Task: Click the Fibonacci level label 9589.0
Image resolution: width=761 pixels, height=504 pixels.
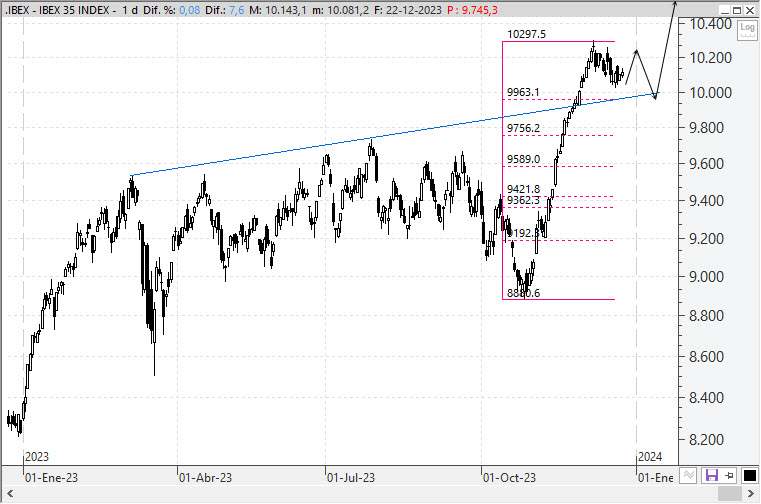Action: click(523, 159)
